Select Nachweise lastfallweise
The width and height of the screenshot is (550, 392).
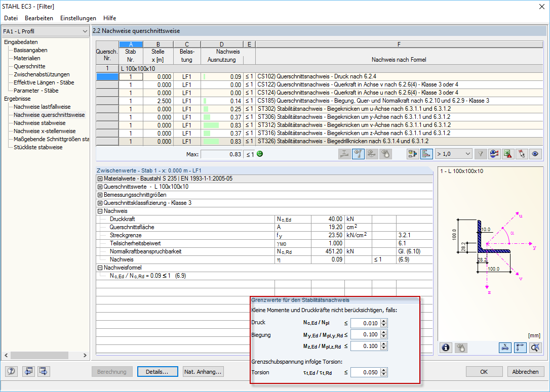(x=42, y=107)
